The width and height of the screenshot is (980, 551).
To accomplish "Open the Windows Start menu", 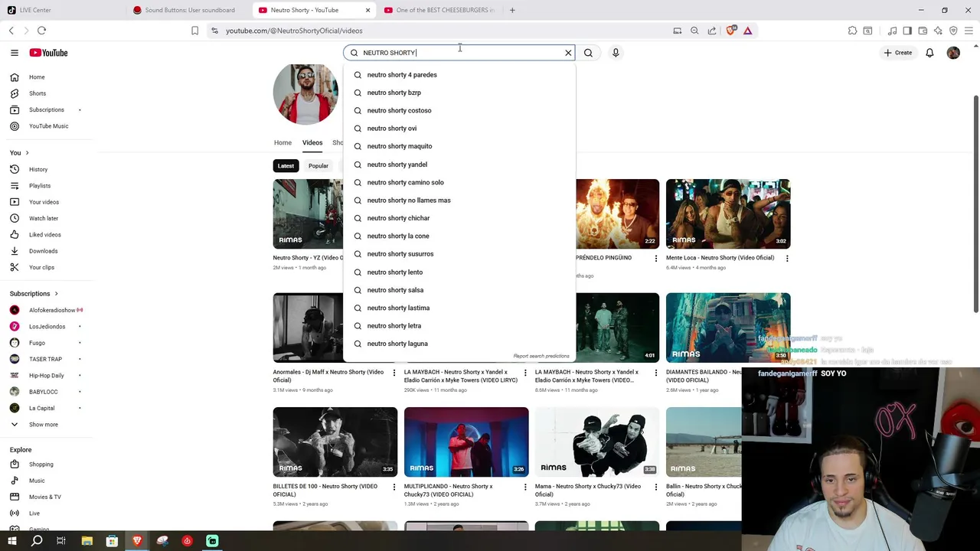I will coord(11,541).
